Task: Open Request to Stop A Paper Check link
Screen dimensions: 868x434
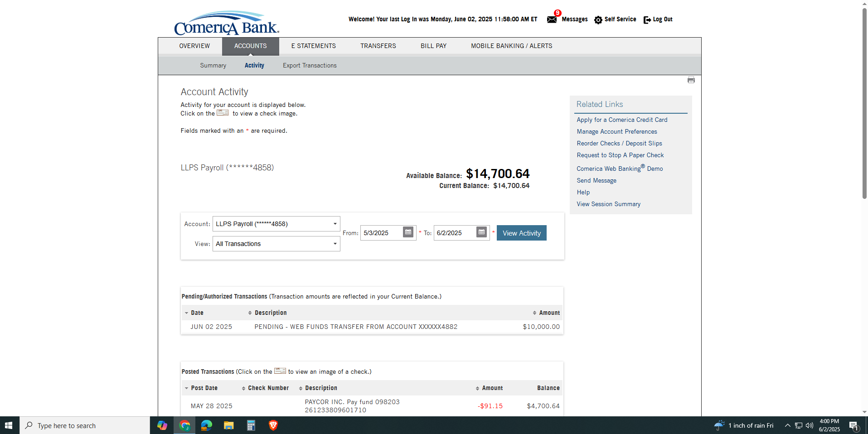Action: point(620,155)
